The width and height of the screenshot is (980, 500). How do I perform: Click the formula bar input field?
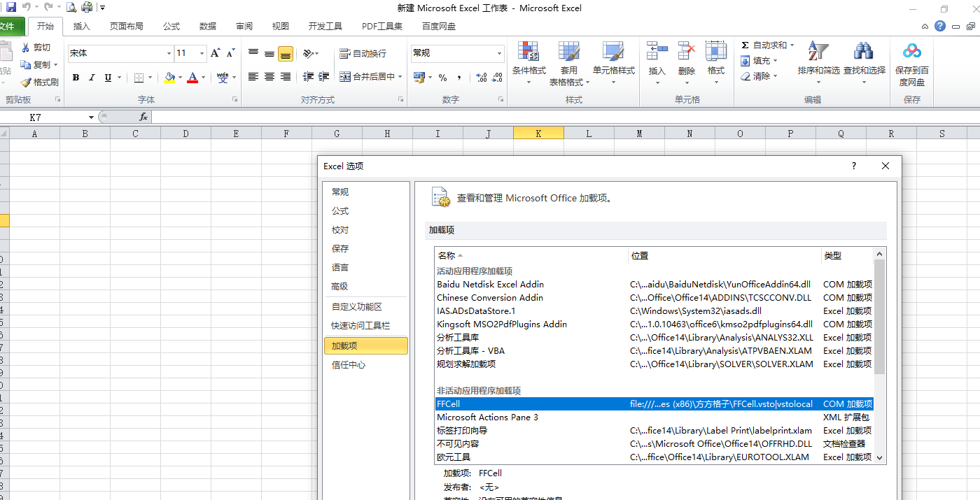565,117
